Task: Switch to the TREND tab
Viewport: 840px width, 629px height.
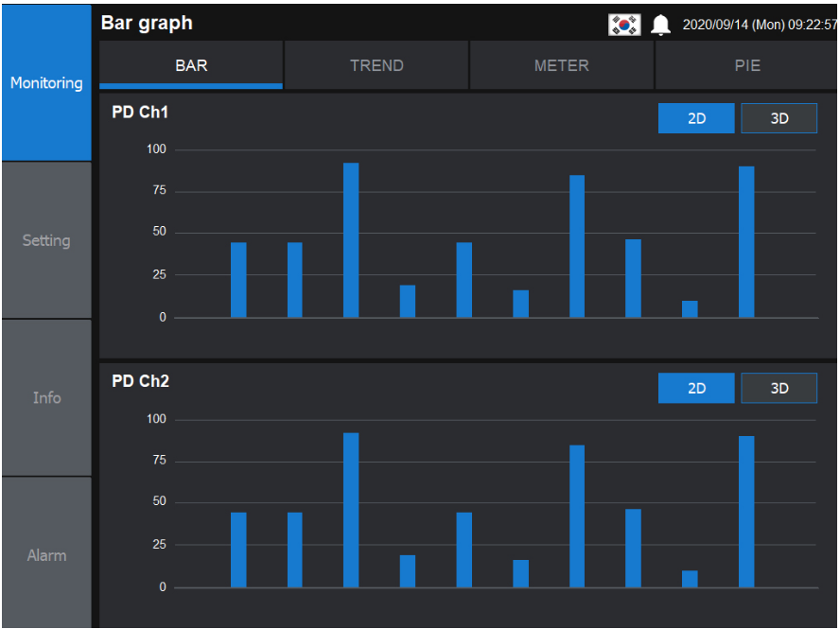Action: click(x=376, y=64)
